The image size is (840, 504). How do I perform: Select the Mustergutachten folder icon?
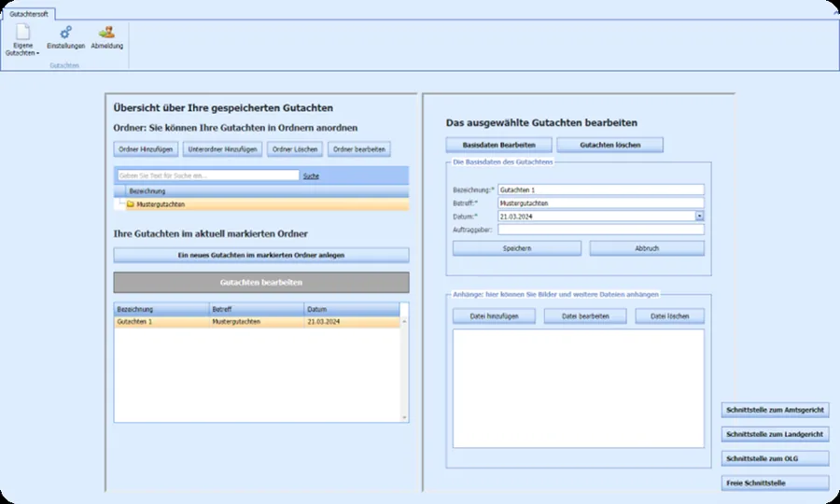[130, 204]
